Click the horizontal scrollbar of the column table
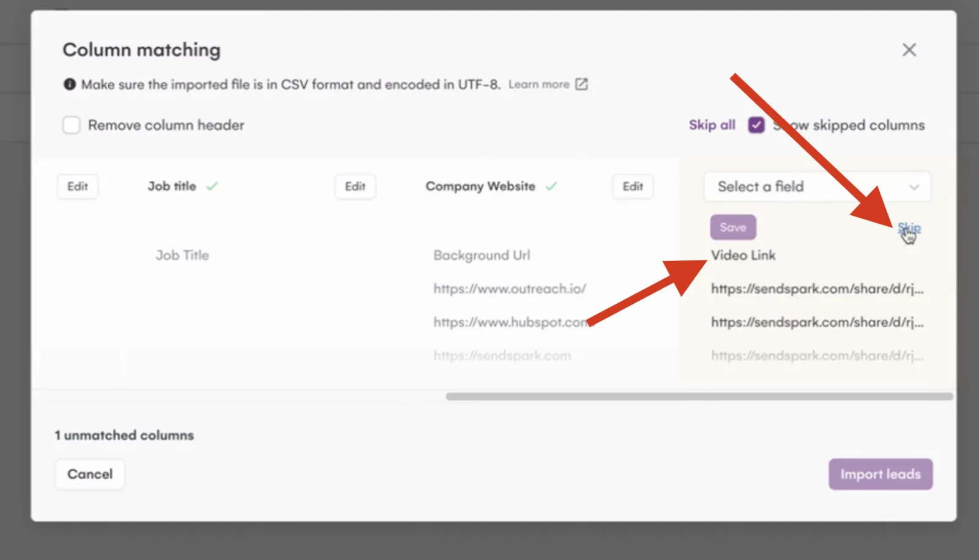This screenshot has width=979, height=560. click(x=699, y=397)
